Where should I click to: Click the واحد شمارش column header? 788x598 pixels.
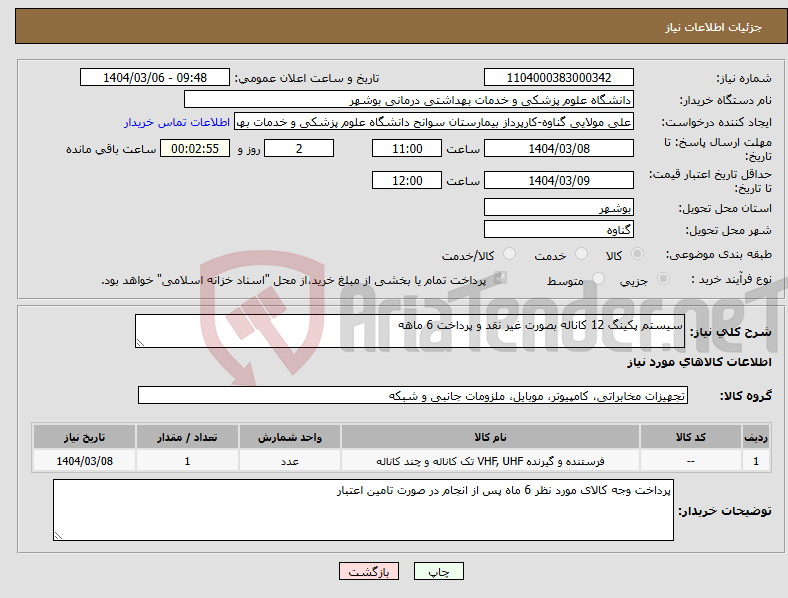(290, 437)
